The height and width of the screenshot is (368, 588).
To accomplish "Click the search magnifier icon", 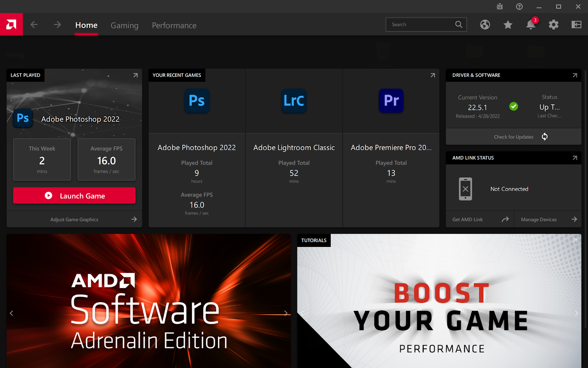I will point(459,25).
